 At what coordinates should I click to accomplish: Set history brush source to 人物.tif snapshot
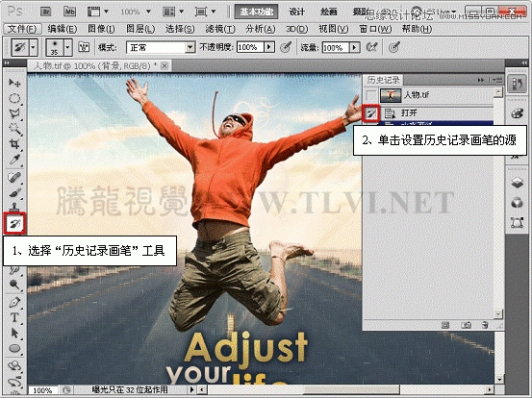(x=371, y=95)
